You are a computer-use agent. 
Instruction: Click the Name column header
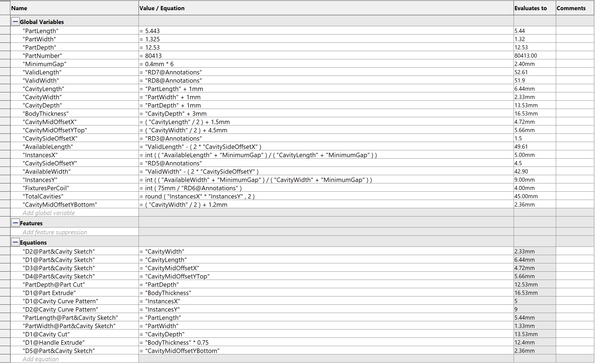pos(74,8)
